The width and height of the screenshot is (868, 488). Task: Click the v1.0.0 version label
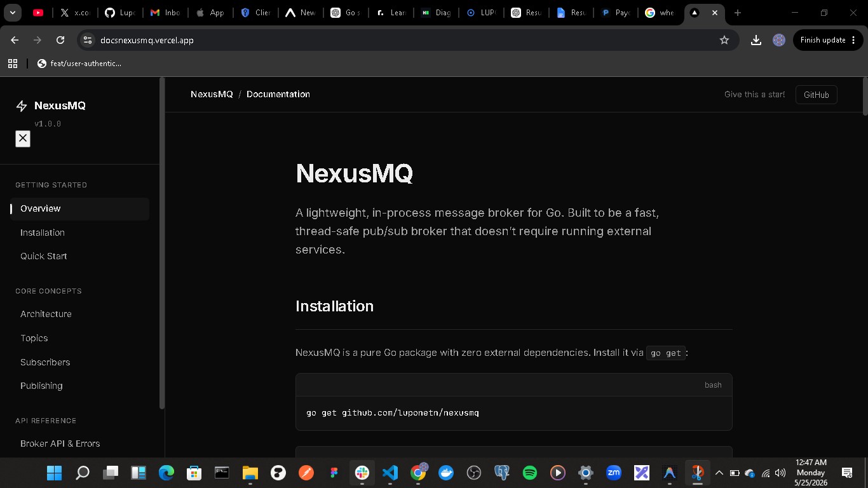[x=48, y=124]
